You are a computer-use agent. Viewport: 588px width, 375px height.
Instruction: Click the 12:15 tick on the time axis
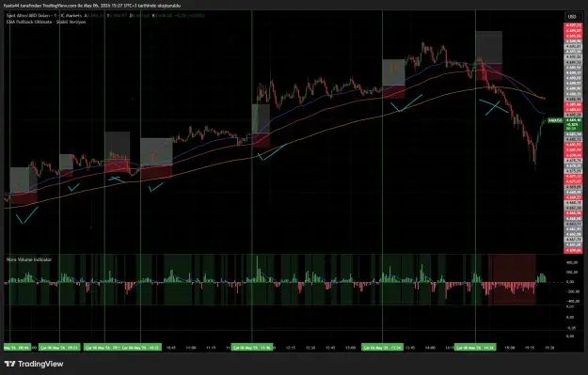(x=291, y=348)
